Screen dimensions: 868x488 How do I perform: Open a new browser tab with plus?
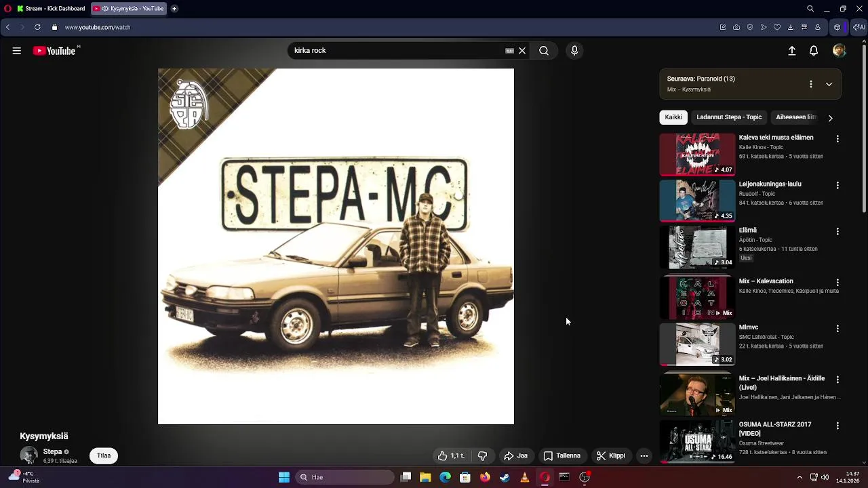tap(174, 9)
